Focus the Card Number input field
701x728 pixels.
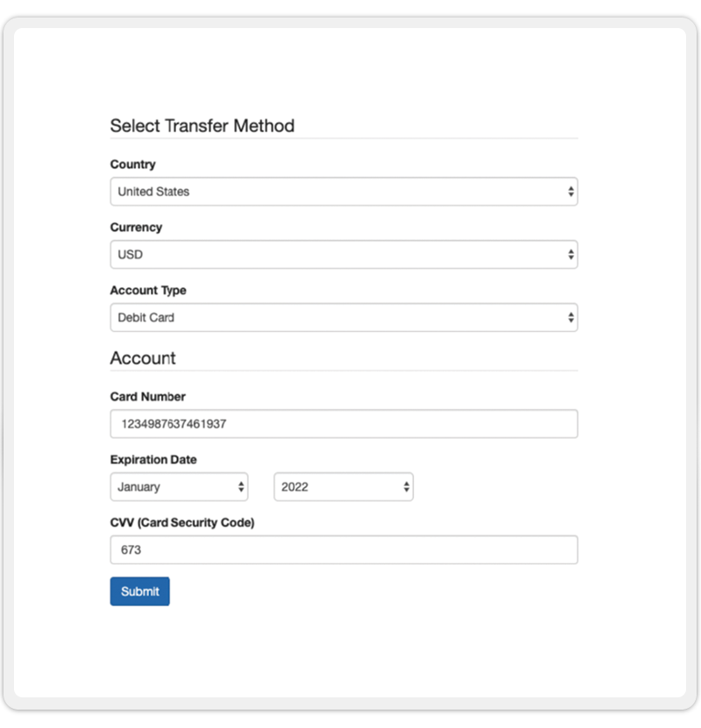click(343, 424)
